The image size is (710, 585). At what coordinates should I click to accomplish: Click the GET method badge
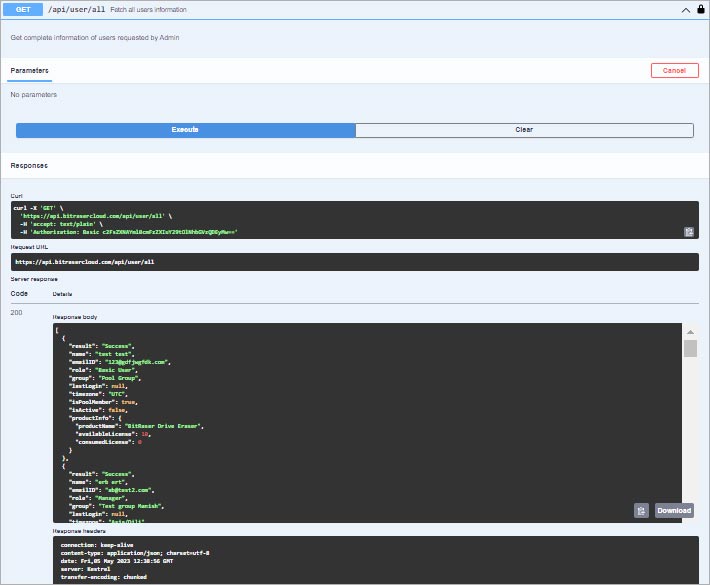[x=23, y=10]
